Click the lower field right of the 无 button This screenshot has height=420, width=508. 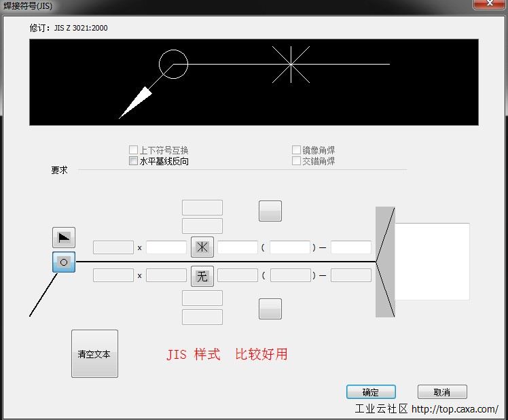[x=238, y=275]
